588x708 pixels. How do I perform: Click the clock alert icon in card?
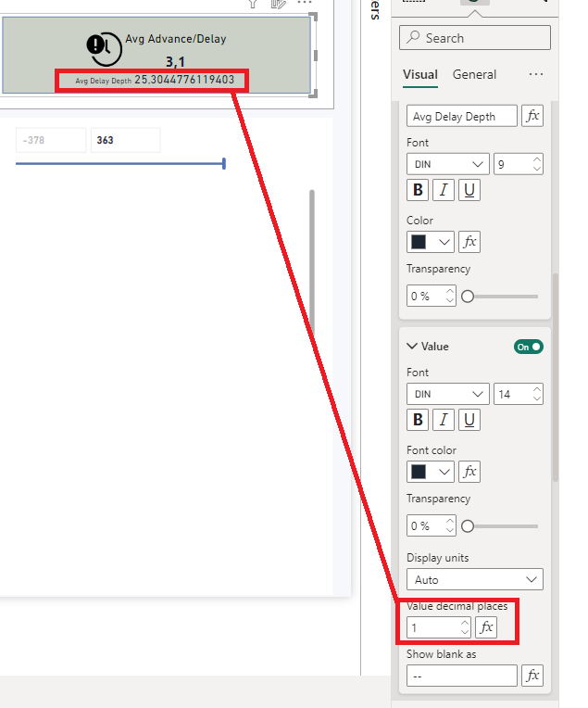coord(104,49)
